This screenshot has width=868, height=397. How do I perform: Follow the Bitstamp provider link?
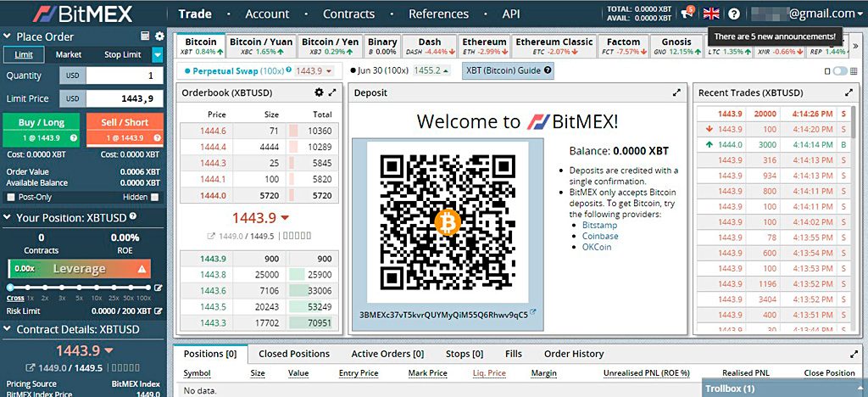(599, 226)
